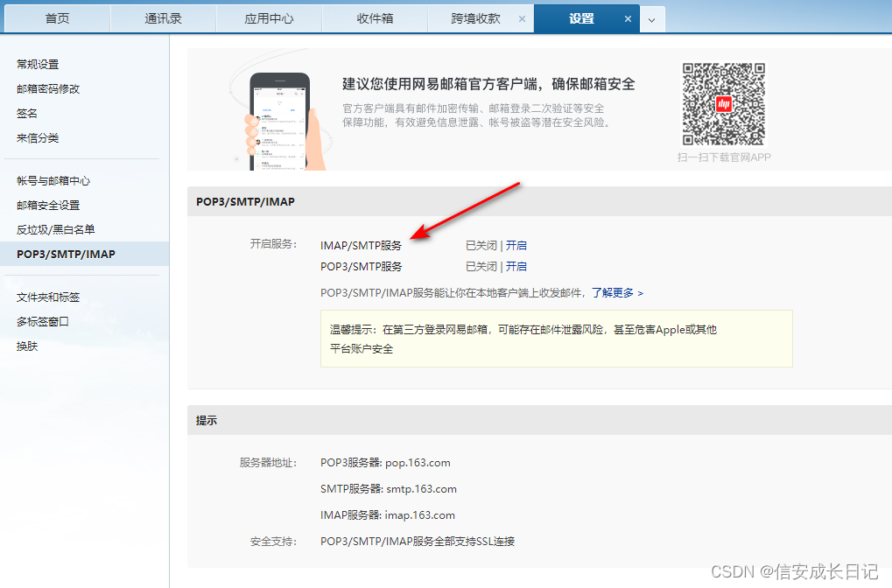
Task: Select the 设置 tab
Action: click(x=581, y=18)
